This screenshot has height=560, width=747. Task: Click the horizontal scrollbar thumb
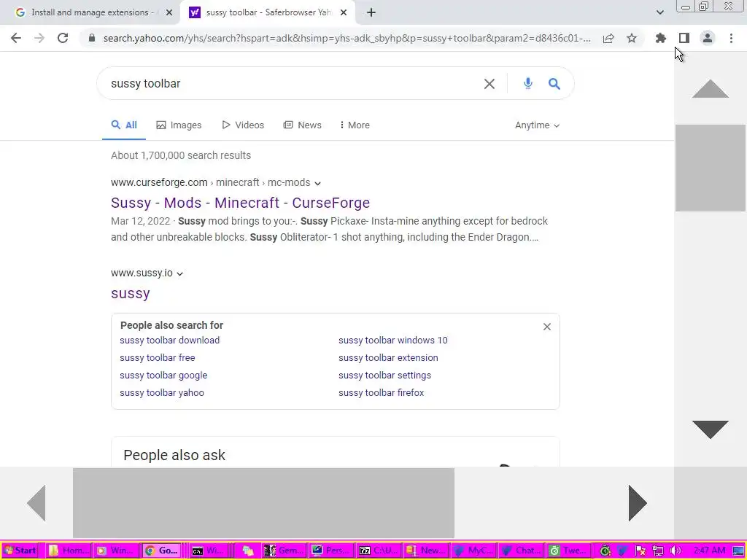[x=263, y=503]
